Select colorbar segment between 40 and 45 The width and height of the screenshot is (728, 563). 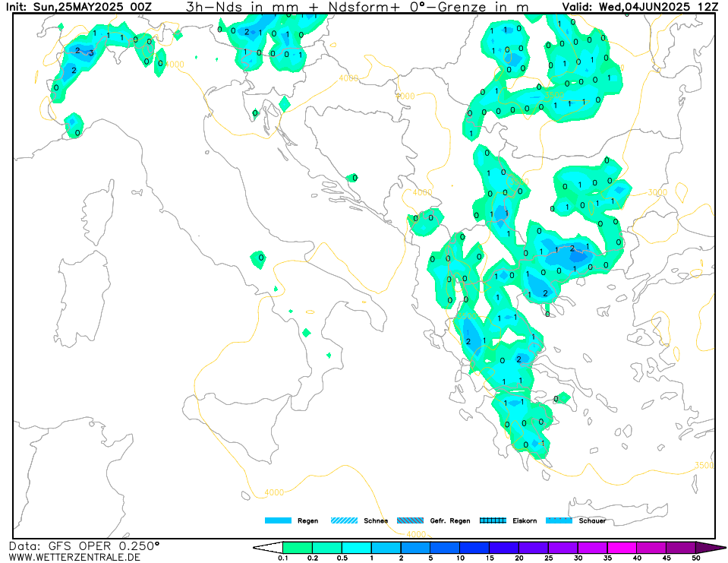coord(651,547)
